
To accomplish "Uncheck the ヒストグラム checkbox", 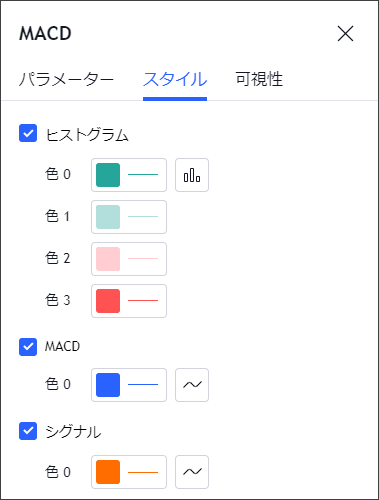I will point(28,133).
